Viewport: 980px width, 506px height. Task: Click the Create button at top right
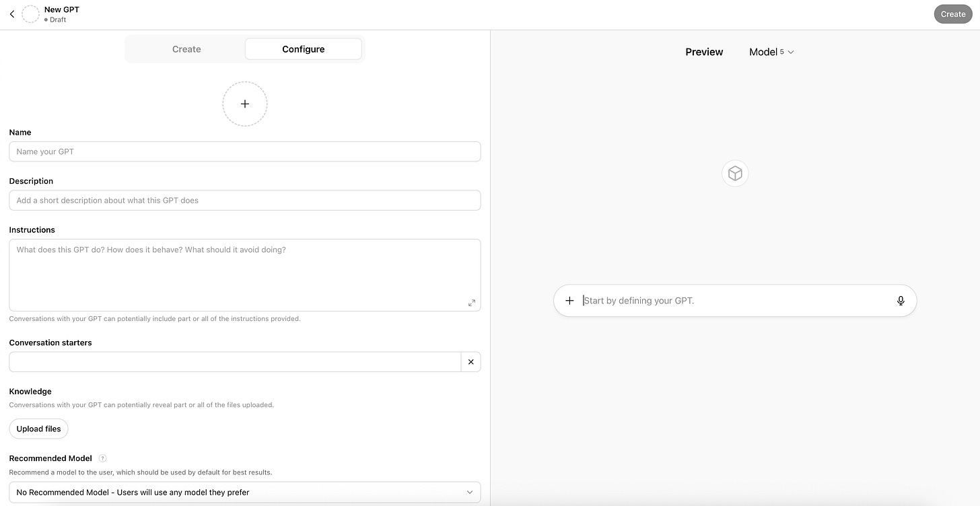[953, 14]
